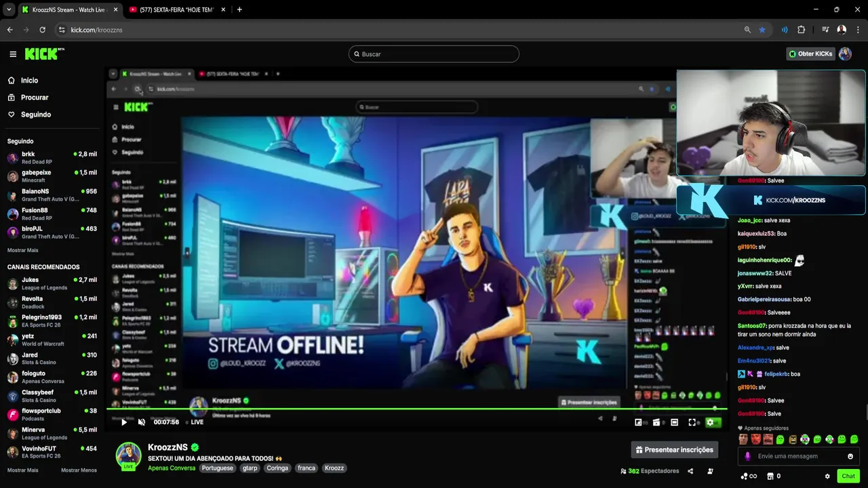This screenshot has height=488, width=868.
Task: Play the stream video
Action: pos(124,422)
